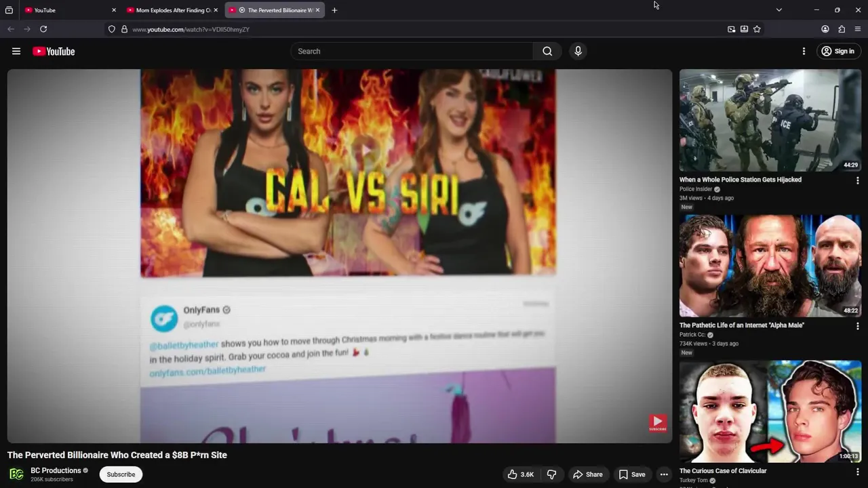
Task: Open YouTube settings three-dot menu near Sign in
Action: pyautogui.click(x=804, y=52)
